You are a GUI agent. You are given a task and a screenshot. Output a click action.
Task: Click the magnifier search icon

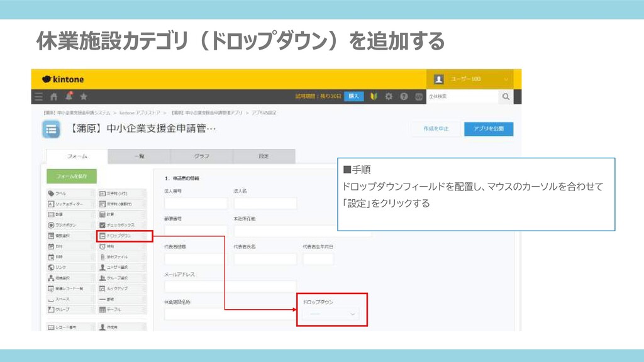pyautogui.click(x=506, y=96)
